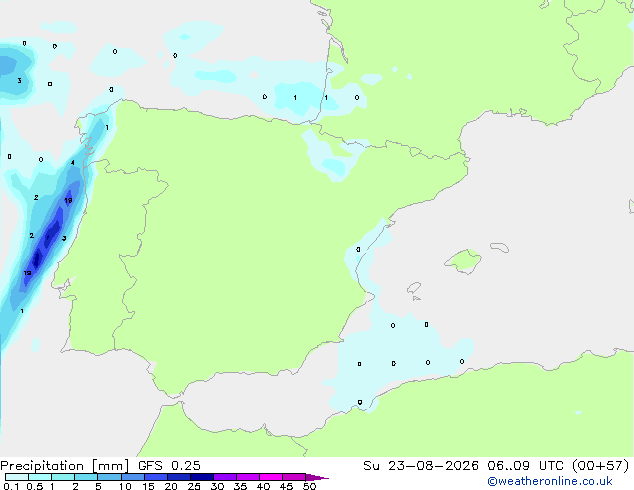Click legend value label '25'
The height and width of the screenshot is (490, 634).
(x=194, y=486)
